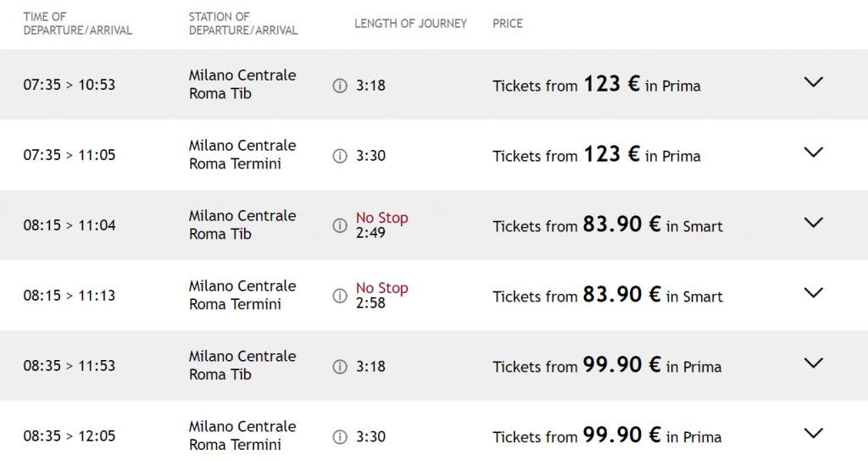
Task: Open chevron for 08:15 > 11:04 train
Action: click(814, 223)
